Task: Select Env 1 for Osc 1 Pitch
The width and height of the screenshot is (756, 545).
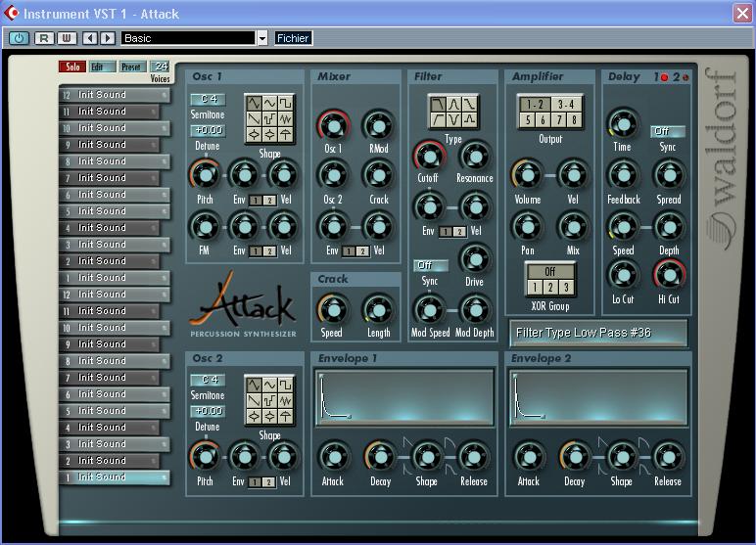Action: (x=256, y=201)
